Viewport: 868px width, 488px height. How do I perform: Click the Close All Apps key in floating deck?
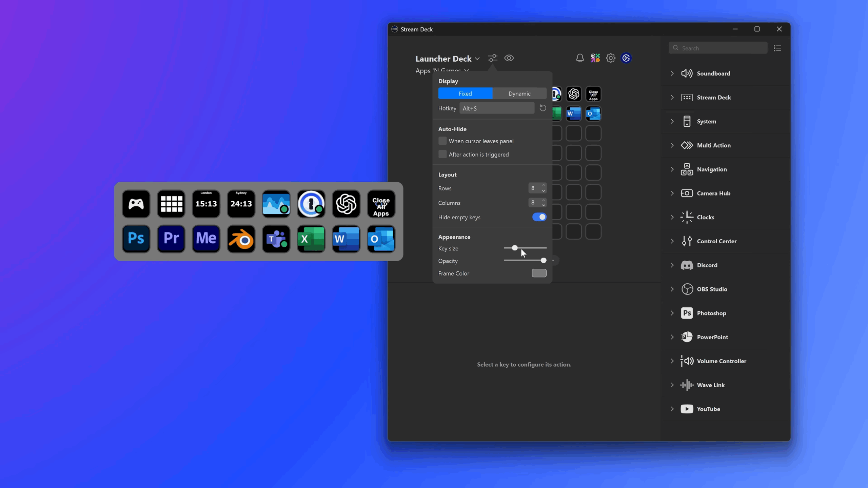coord(381,204)
